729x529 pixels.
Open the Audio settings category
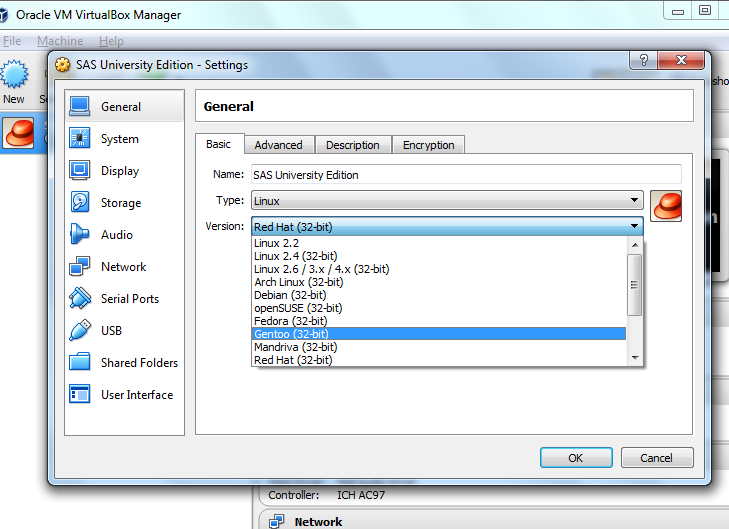[x=125, y=235]
